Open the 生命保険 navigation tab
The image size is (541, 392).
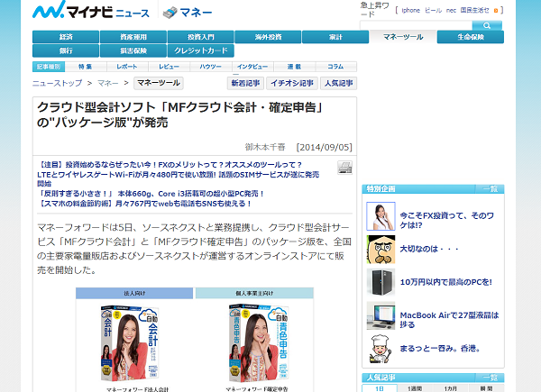tap(471, 37)
